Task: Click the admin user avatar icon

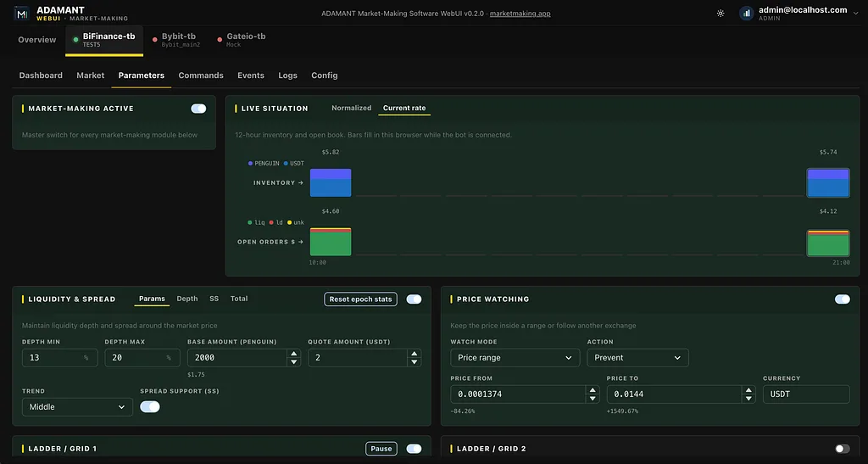Action: point(746,14)
